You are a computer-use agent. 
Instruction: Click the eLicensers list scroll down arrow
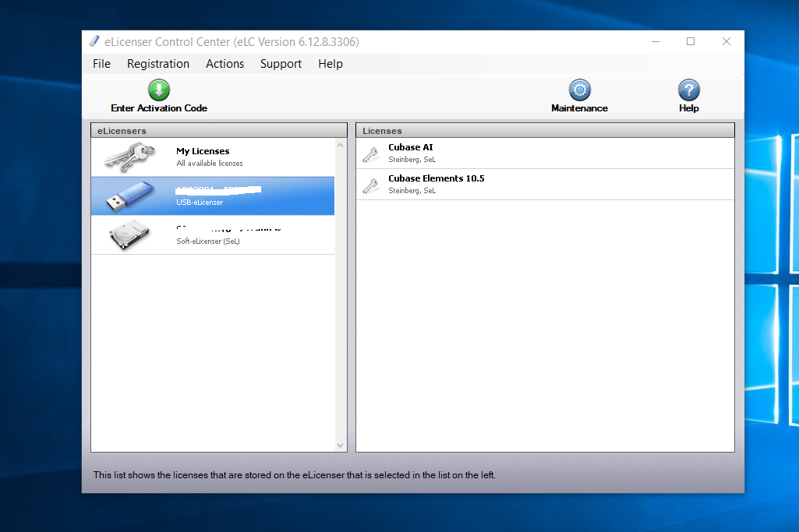click(341, 446)
